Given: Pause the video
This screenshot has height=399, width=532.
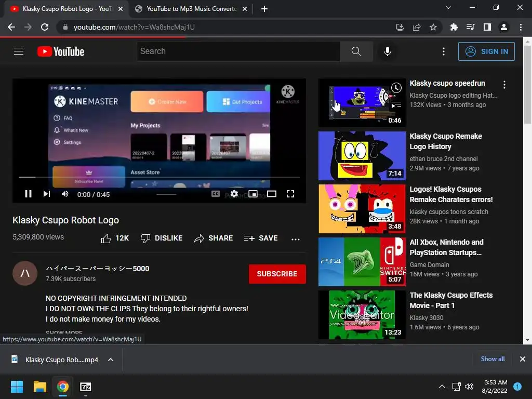Looking at the screenshot, I should [28, 194].
